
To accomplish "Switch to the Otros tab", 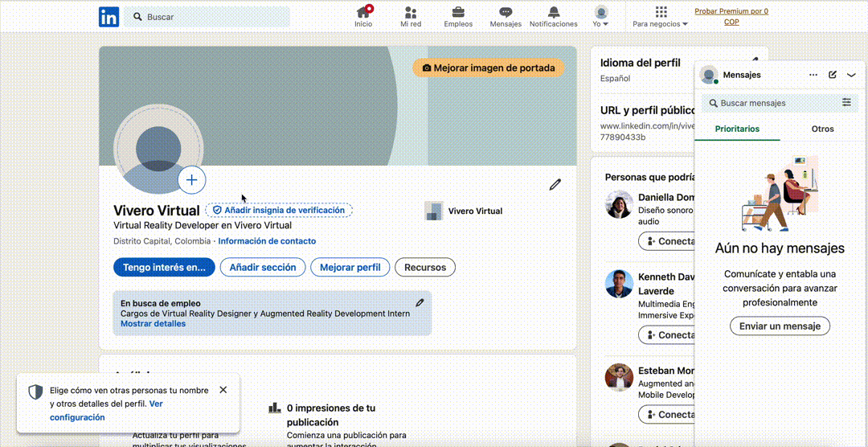I will pyautogui.click(x=823, y=129).
